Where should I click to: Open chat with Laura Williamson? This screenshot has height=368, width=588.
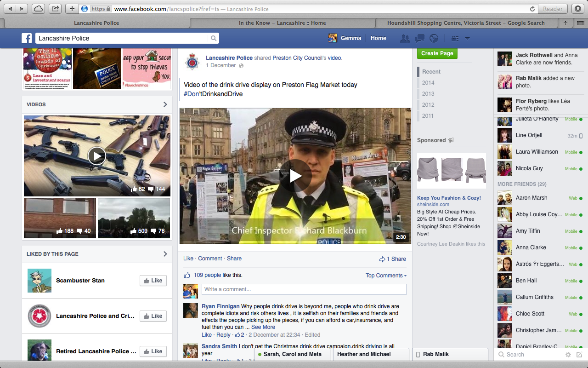click(x=540, y=152)
